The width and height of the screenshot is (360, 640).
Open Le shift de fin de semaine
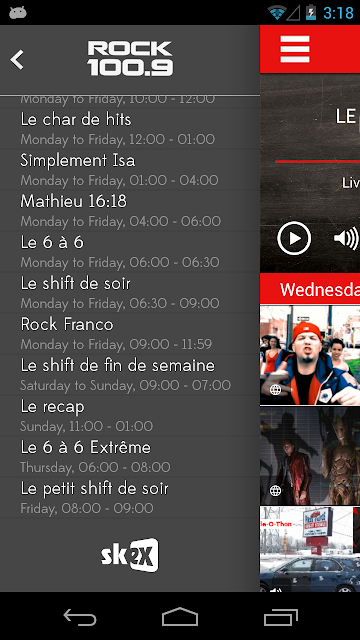click(x=130, y=375)
